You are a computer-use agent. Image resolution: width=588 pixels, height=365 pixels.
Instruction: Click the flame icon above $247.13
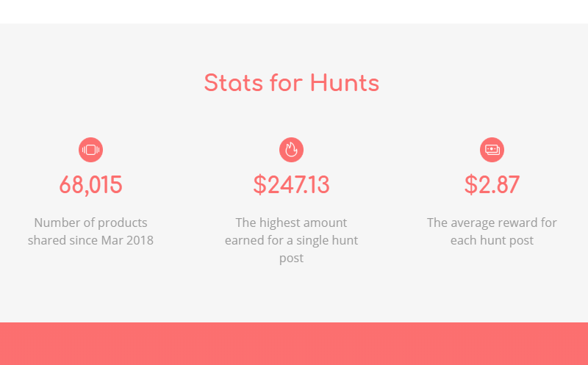tap(291, 150)
